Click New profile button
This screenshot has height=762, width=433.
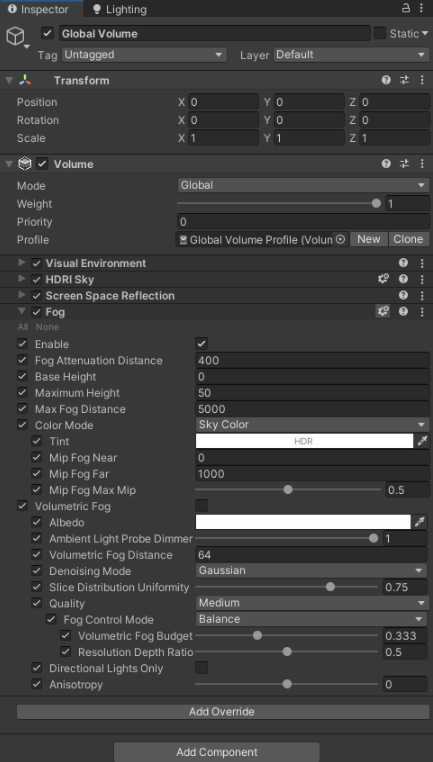368,239
